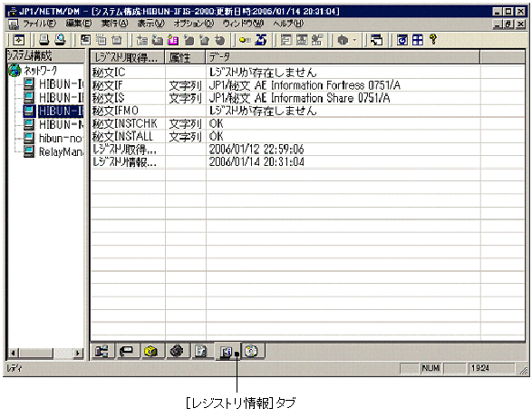Minimize the inner document window
Image resolution: width=532 pixels, height=418 pixels.
pos(497,24)
